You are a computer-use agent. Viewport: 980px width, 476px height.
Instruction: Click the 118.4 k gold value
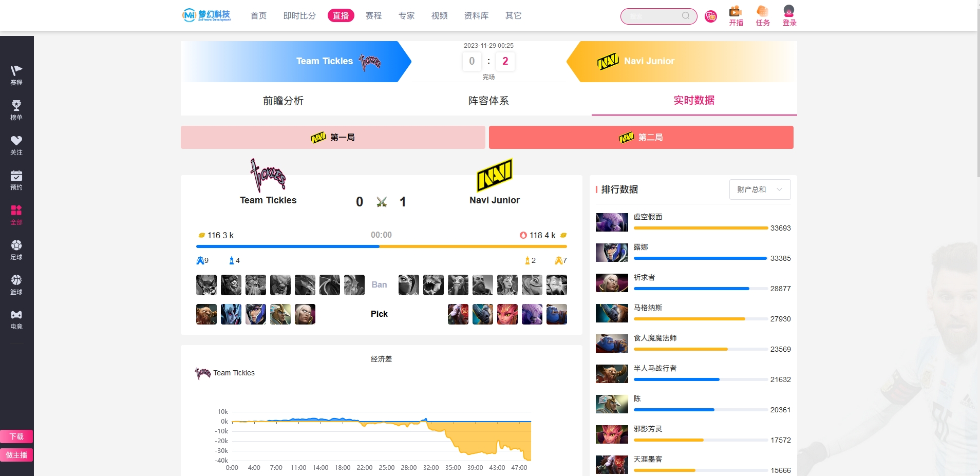(542, 235)
